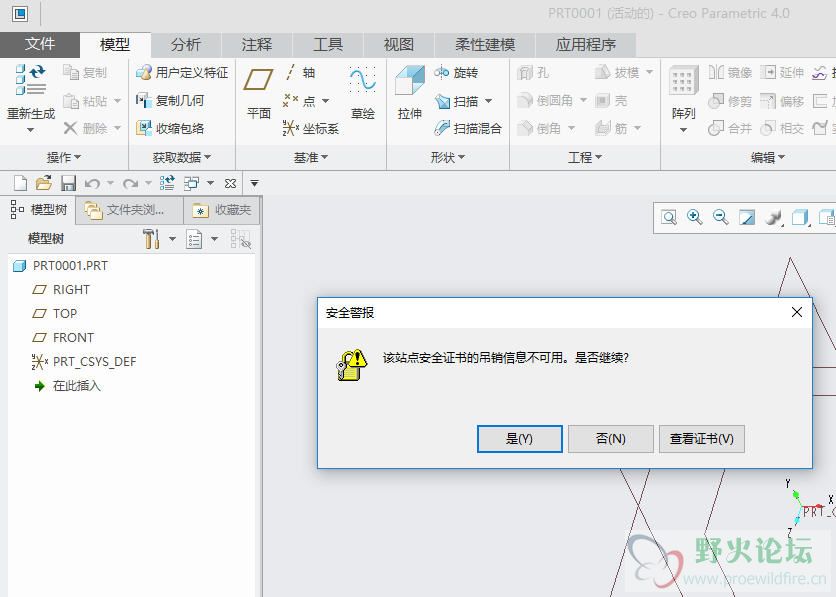This screenshot has height=597, width=836.
Task: Click Yes 是(Y) in security alert
Action: pos(519,439)
